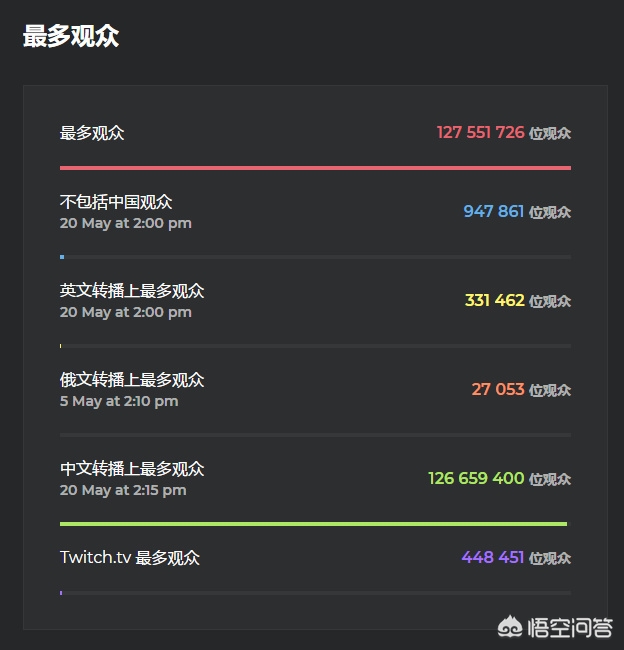This screenshot has width=624, height=650.
Task: Select the 126 659 400 green viewer count
Action: 476,479
